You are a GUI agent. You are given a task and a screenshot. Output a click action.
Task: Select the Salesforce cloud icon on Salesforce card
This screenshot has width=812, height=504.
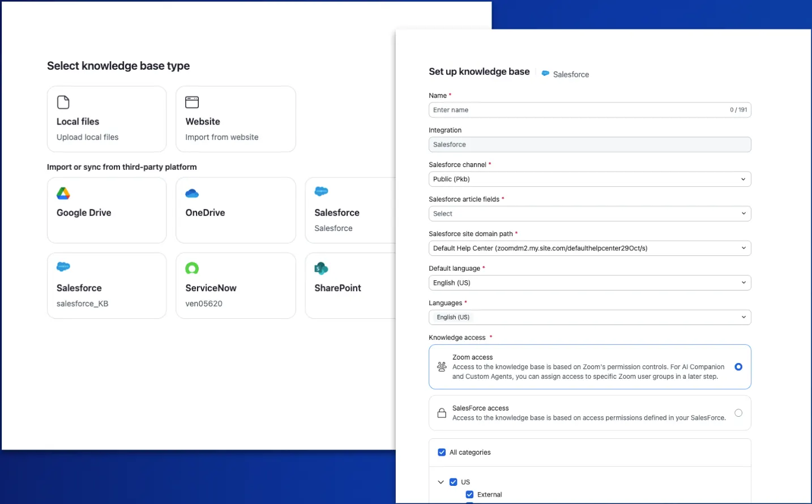[321, 191]
